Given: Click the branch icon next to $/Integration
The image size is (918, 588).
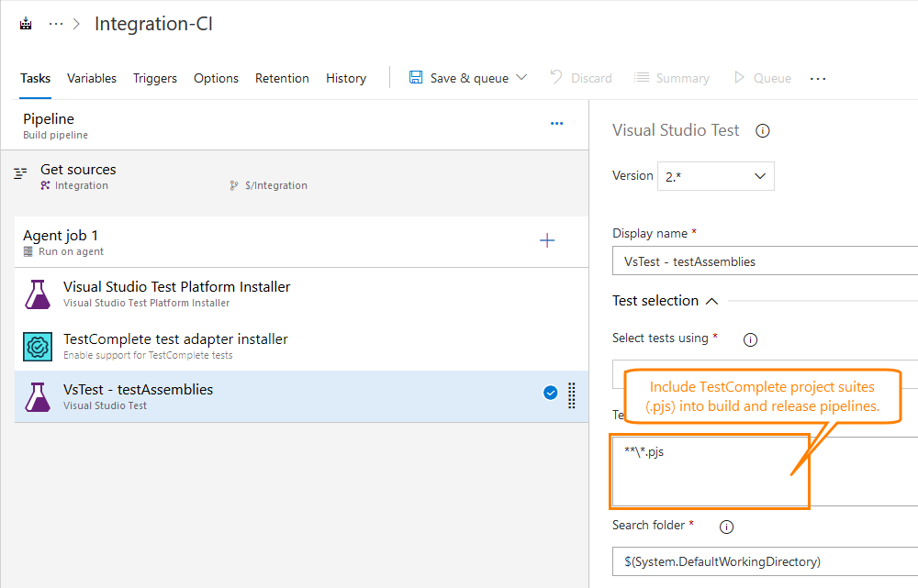Looking at the screenshot, I should tap(235, 183).
